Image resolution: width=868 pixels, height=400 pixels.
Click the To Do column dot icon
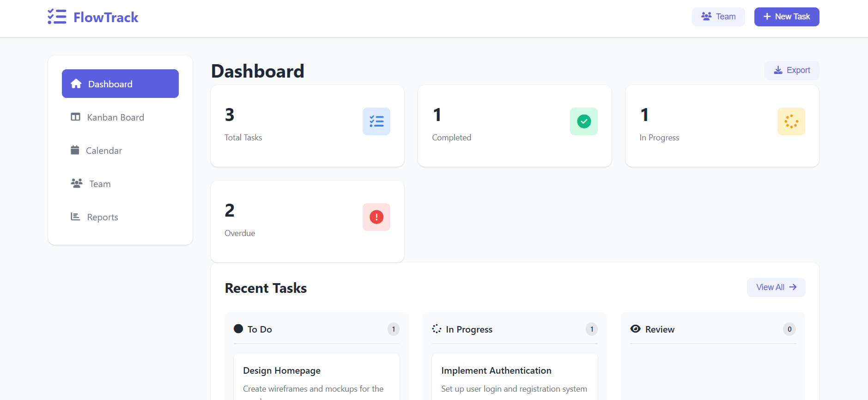point(238,329)
